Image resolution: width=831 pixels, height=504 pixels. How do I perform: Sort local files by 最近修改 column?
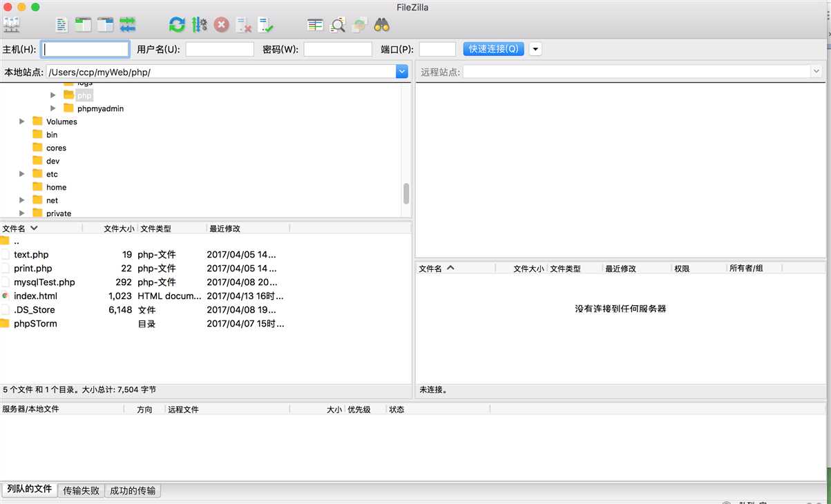[x=248, y=229]
